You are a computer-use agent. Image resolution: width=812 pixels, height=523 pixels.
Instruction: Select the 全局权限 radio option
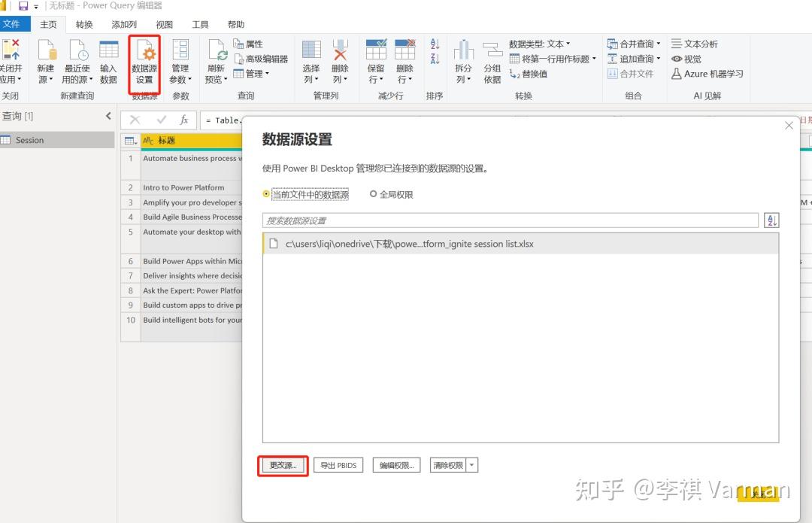[x=374, y=193]
